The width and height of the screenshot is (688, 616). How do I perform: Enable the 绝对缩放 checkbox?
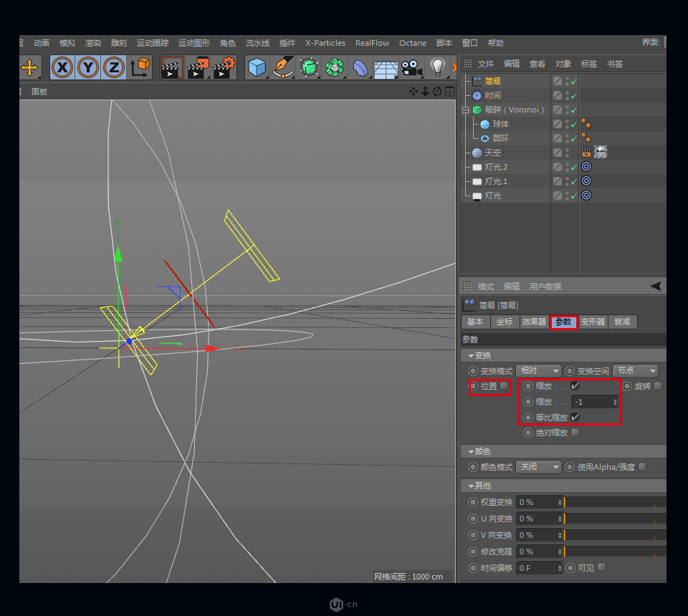click(575, 433)
